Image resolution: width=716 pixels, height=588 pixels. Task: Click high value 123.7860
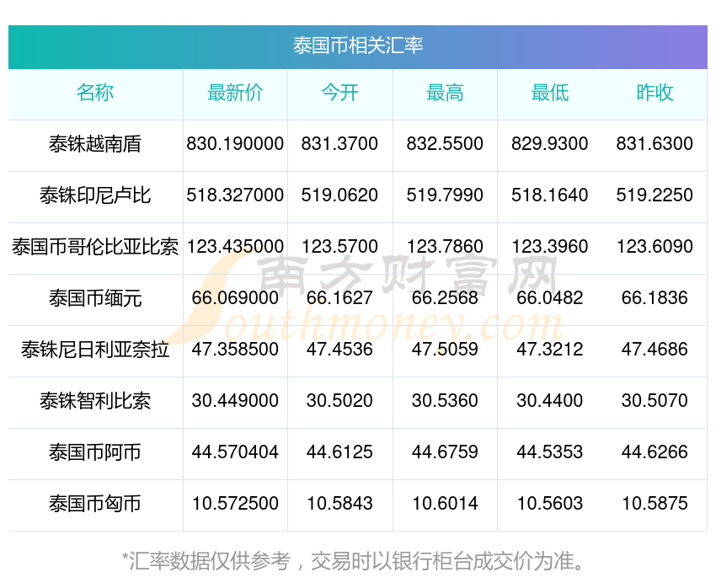pos(445,247)
